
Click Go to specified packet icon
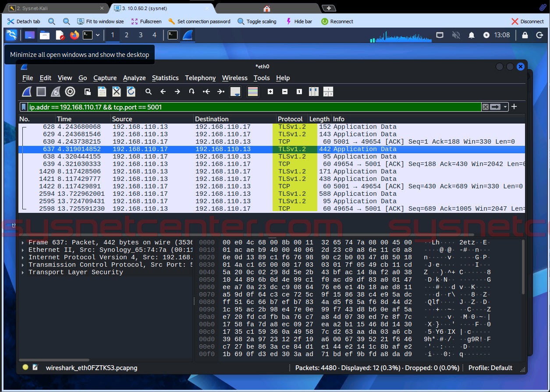192,92
